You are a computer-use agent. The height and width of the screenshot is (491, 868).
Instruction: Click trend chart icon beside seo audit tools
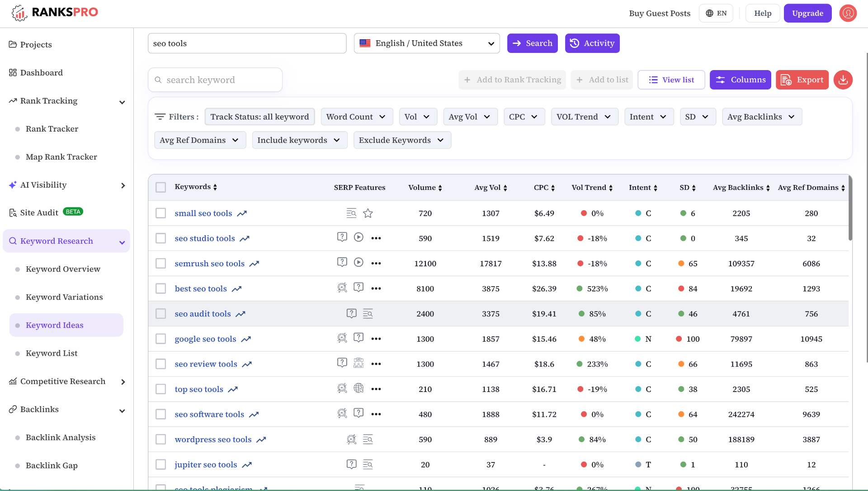pos(241,314)
